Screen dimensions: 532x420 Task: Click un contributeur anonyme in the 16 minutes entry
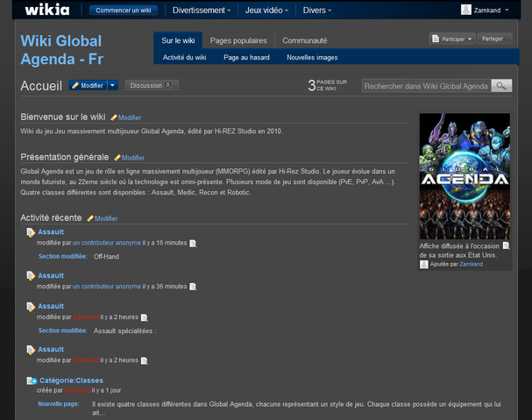click(107, 243)
